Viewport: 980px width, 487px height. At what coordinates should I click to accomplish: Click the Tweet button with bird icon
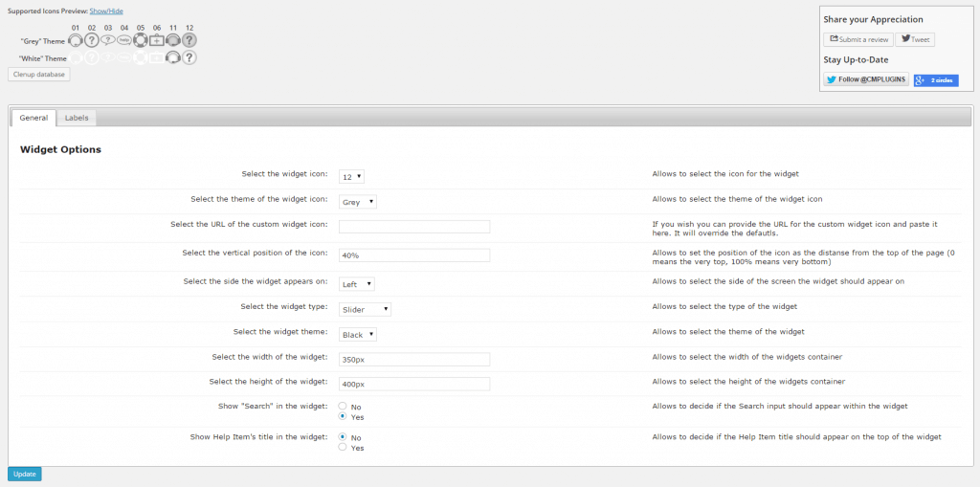click(915, 39)
